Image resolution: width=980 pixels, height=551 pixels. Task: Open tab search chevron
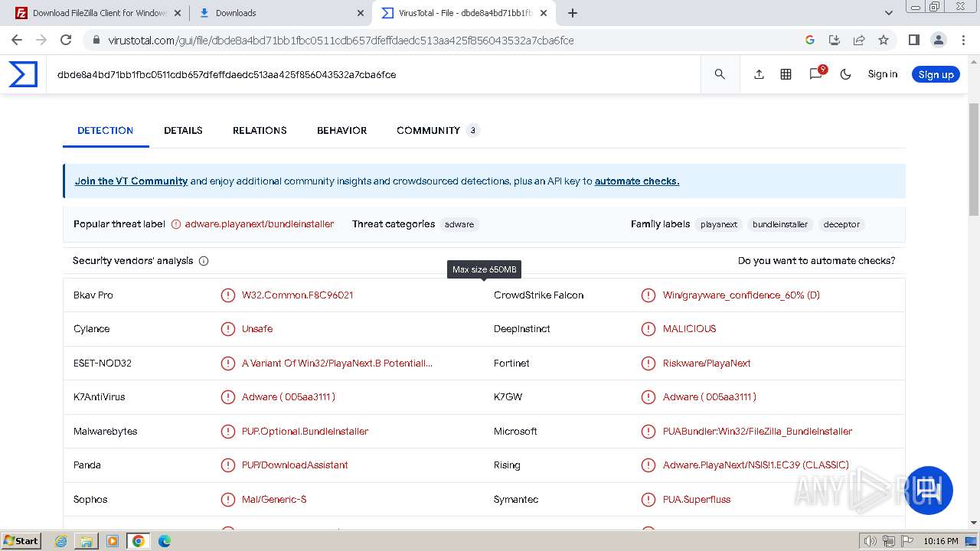point(889,13)
